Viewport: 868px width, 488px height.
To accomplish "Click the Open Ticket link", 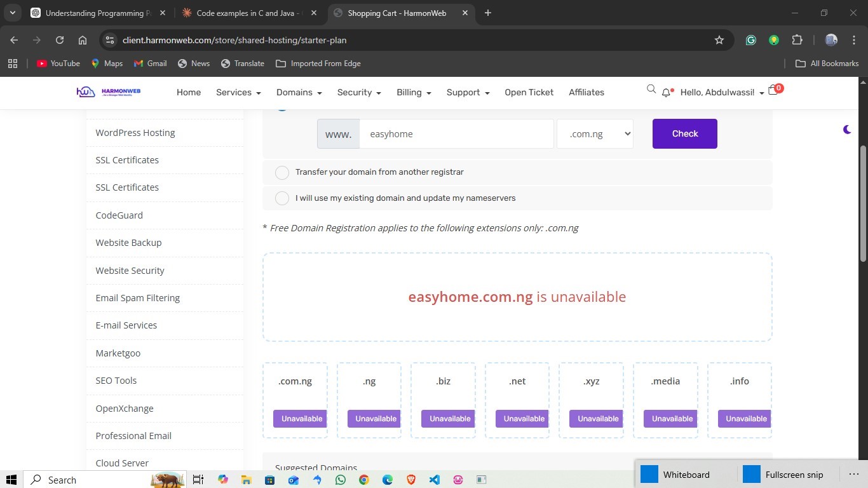I will coord(529,92).
